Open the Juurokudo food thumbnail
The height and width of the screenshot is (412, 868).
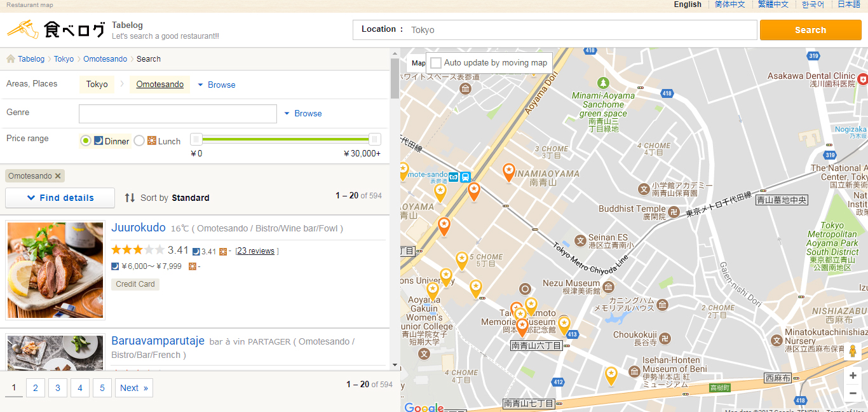(x=55, y=270)
